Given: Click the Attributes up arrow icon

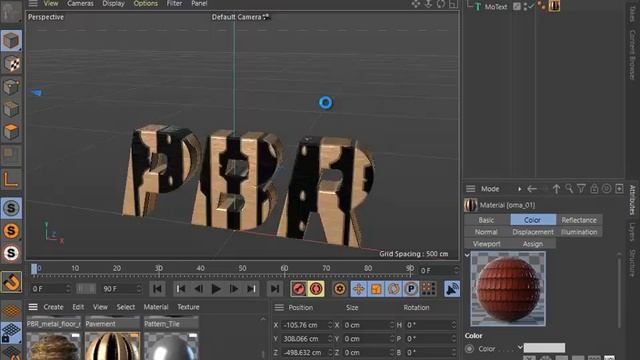Looking at the screenshot, I should 556,189.
